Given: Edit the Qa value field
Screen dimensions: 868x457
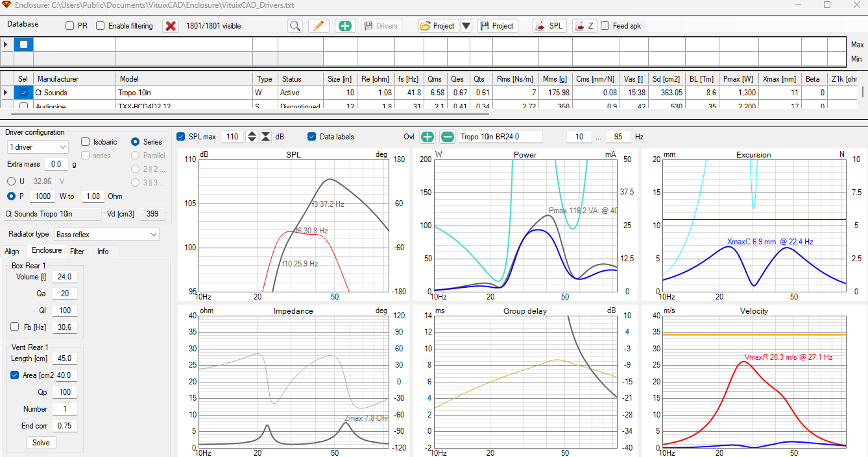Looking at the screenshot, I should click(x=65, y=294).
